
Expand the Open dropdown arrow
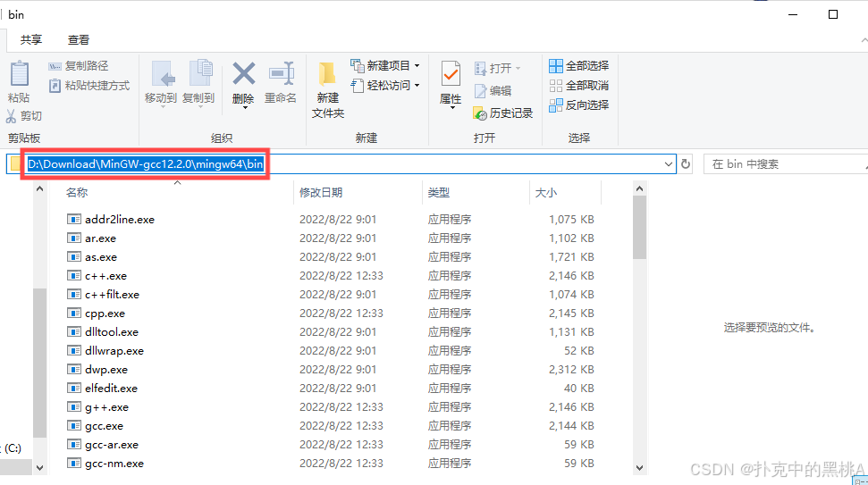point(518,68)
